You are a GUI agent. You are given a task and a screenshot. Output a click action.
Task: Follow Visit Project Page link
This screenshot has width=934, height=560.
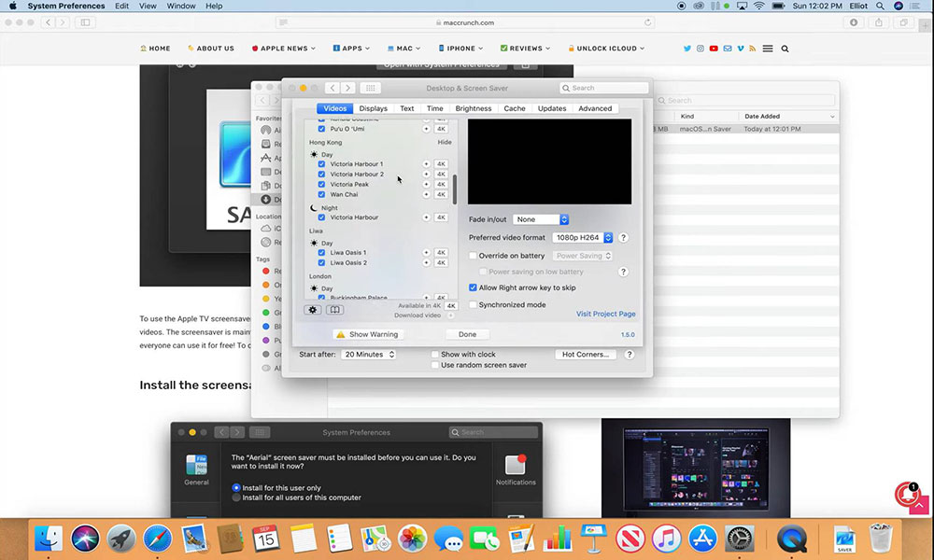[x=605, y=314]
